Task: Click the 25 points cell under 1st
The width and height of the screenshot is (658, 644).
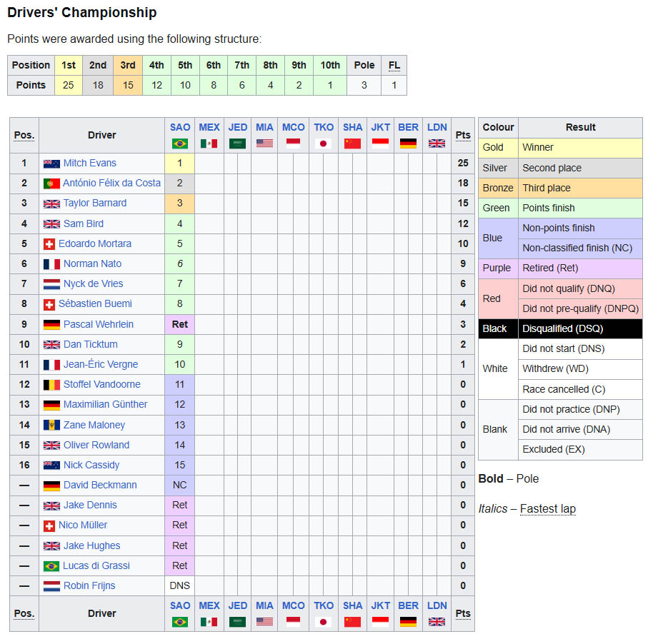Action: 69,86
